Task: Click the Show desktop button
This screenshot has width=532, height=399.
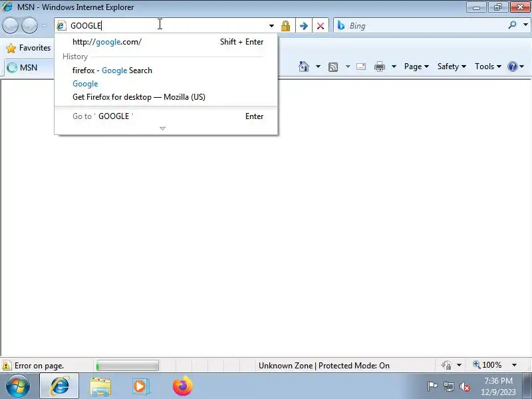Action: [x=527, y=386]
